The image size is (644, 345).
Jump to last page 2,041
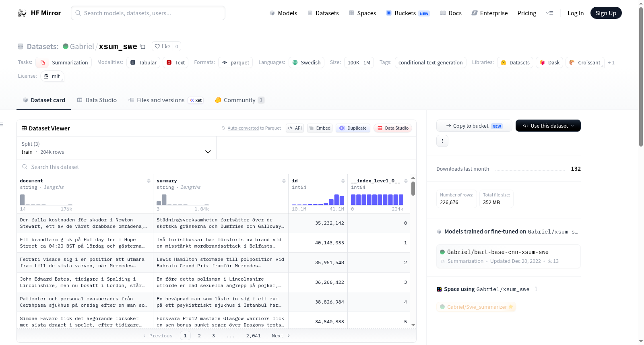tap(254, 336)
